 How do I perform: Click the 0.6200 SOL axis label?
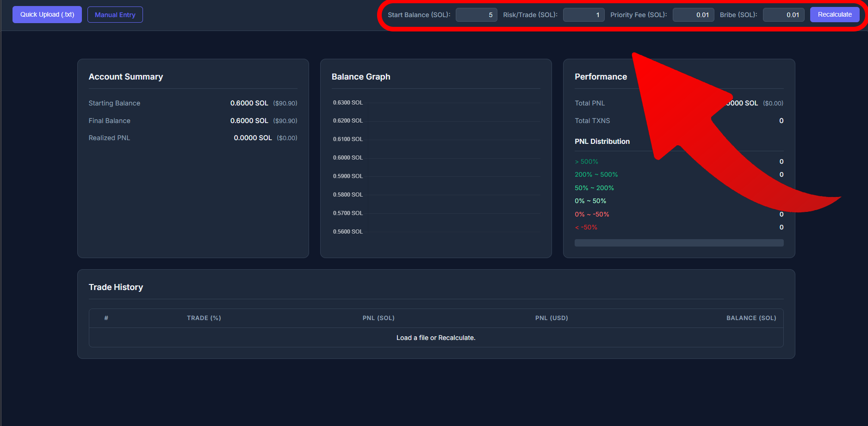point(348,121)
